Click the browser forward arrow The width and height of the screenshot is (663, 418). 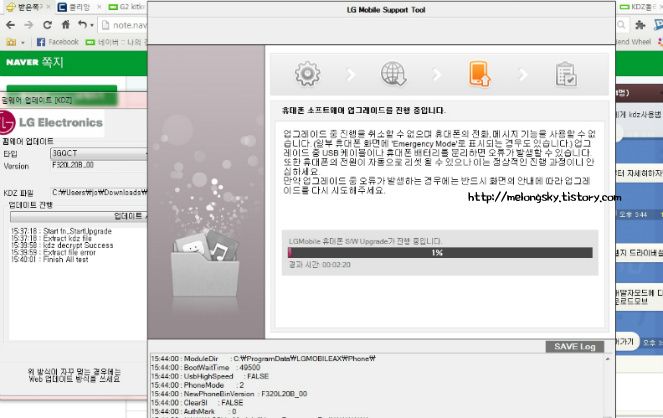[28, 25]
